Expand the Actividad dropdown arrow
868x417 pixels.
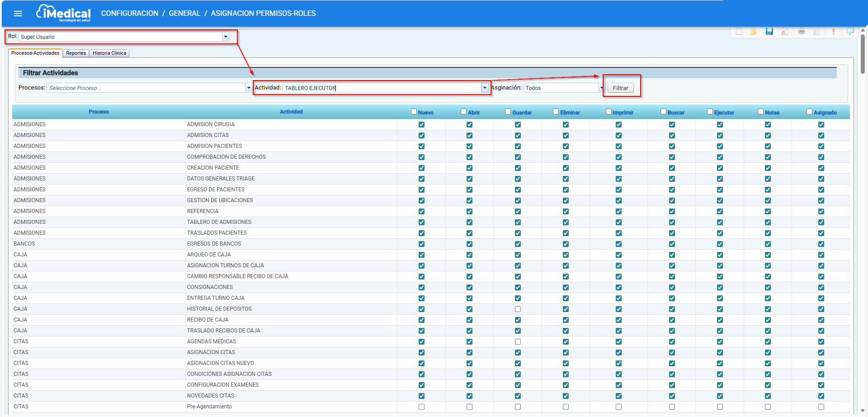(x=485, y=88)
